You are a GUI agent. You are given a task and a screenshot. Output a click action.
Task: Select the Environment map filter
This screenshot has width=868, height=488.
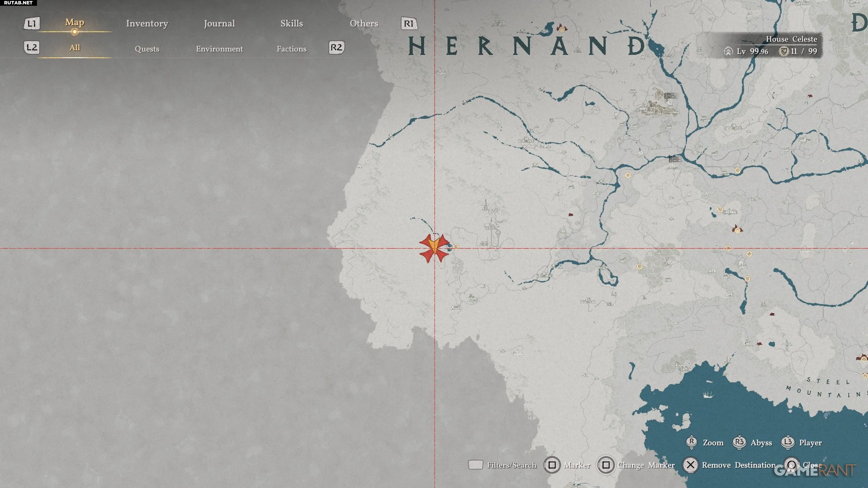[x=219, y=49]
